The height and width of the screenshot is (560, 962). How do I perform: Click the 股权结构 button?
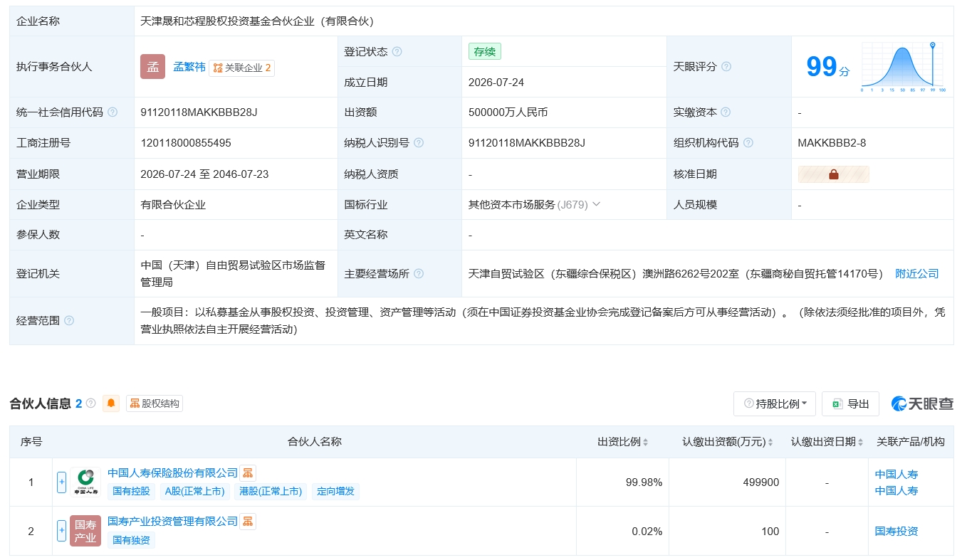pos(155,403)
